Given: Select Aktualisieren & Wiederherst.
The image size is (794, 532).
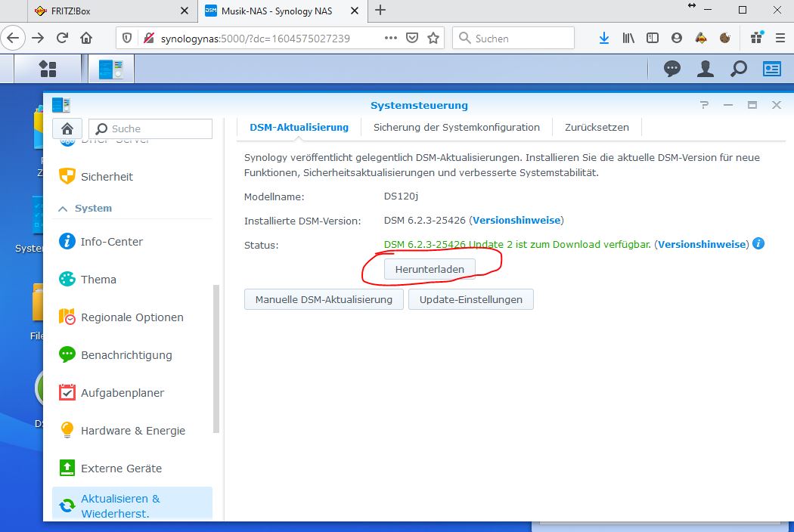Looking at the screenshot, I should click(x=132, y=505).
